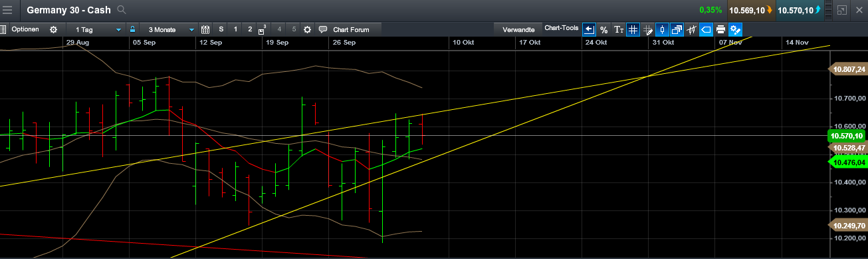Click the 07 Nov date marker

tap(730, 43)
